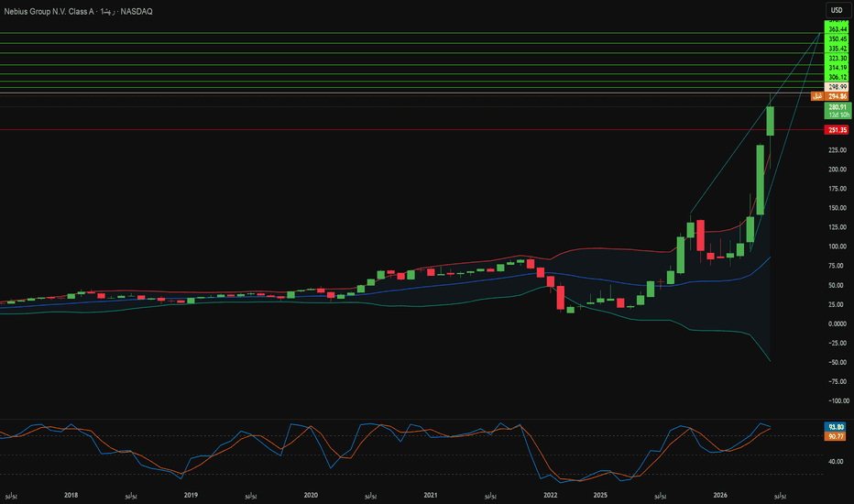
Task: Click the orange 294.86 pre-market price label
Action: [x=838, y=96]
